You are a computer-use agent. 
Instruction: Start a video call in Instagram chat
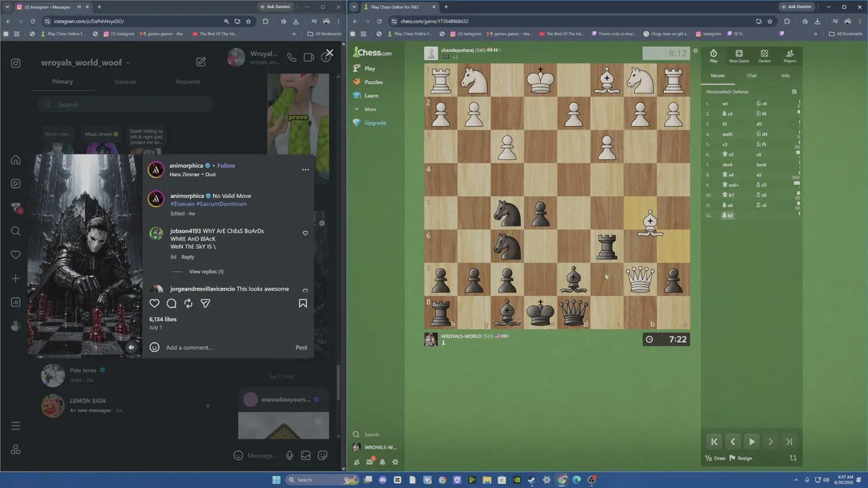click(x=309, y=58)
